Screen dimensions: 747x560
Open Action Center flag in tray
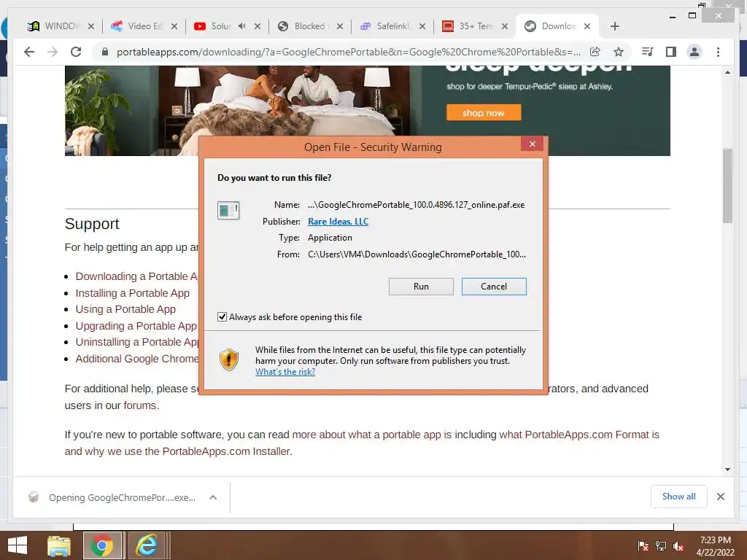[x=643, y=546]
